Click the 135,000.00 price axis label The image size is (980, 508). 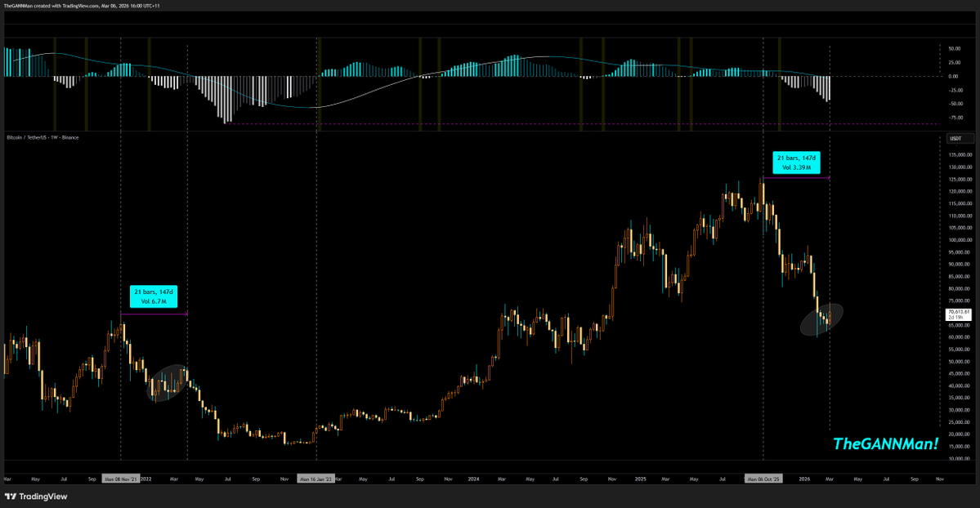coord(960,155)
